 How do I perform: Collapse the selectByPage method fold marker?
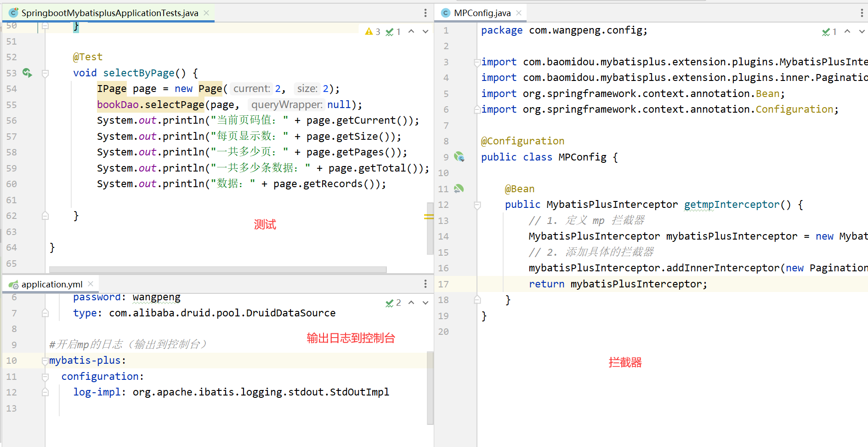(45, 73)
